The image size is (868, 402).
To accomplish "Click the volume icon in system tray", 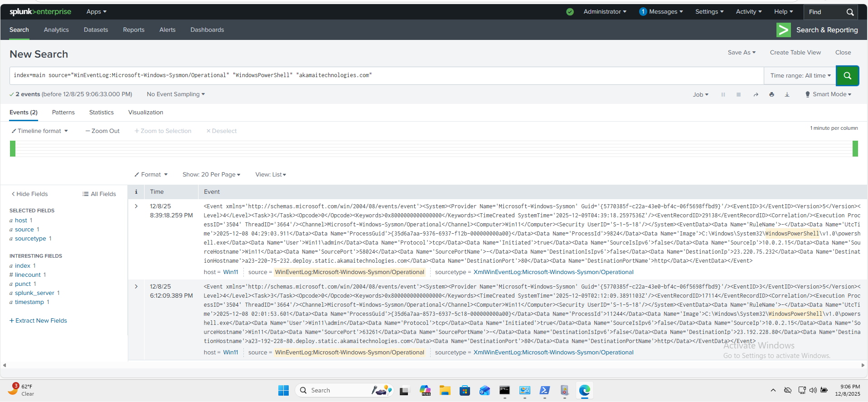I will (x=813, y=390).
